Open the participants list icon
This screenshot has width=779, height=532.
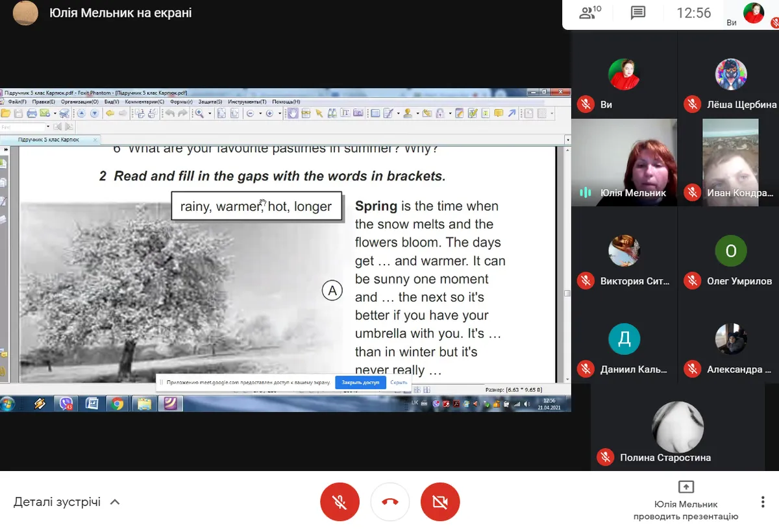click(x=590, y=13)
